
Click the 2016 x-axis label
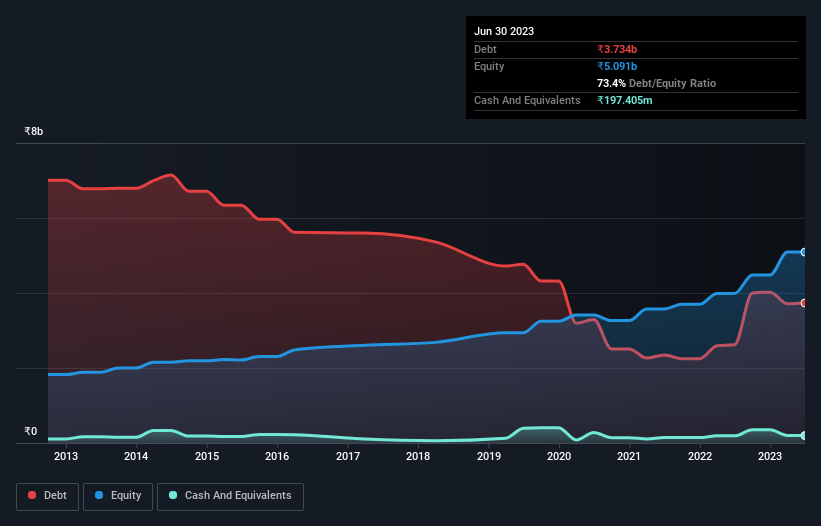coord(277,456)
